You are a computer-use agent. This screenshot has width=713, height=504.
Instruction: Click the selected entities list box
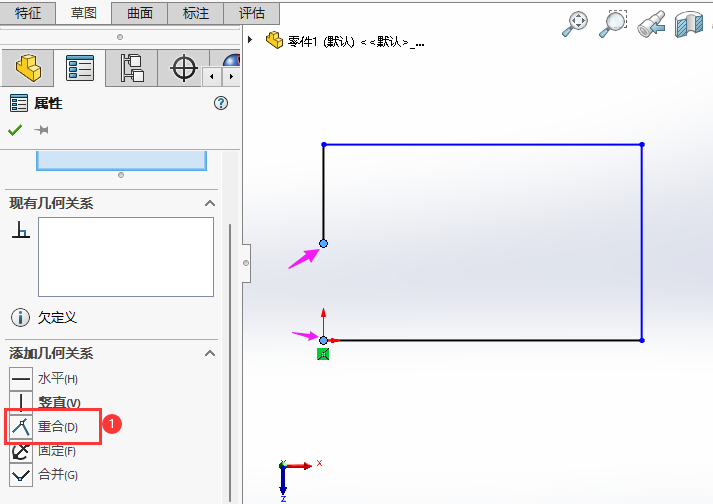[x=121, y=161]
